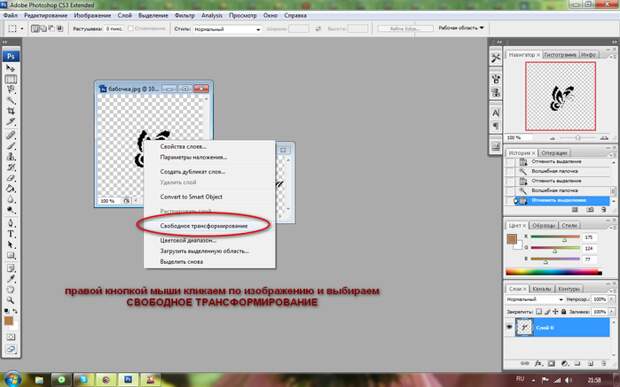
Task: Click the delete layer trash icon
Action: pyautogui.click(x=604, y=363)
